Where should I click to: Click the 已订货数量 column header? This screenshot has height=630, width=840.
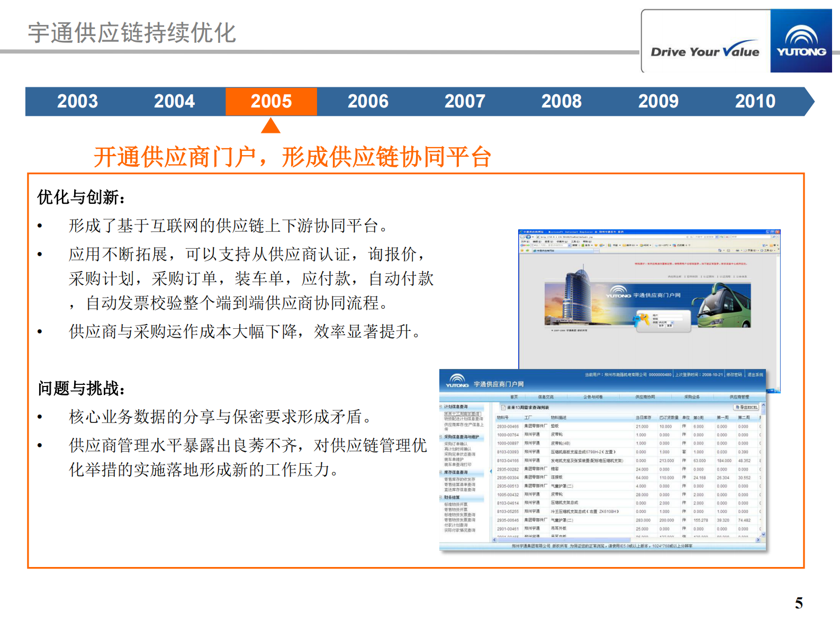[669, 417]
